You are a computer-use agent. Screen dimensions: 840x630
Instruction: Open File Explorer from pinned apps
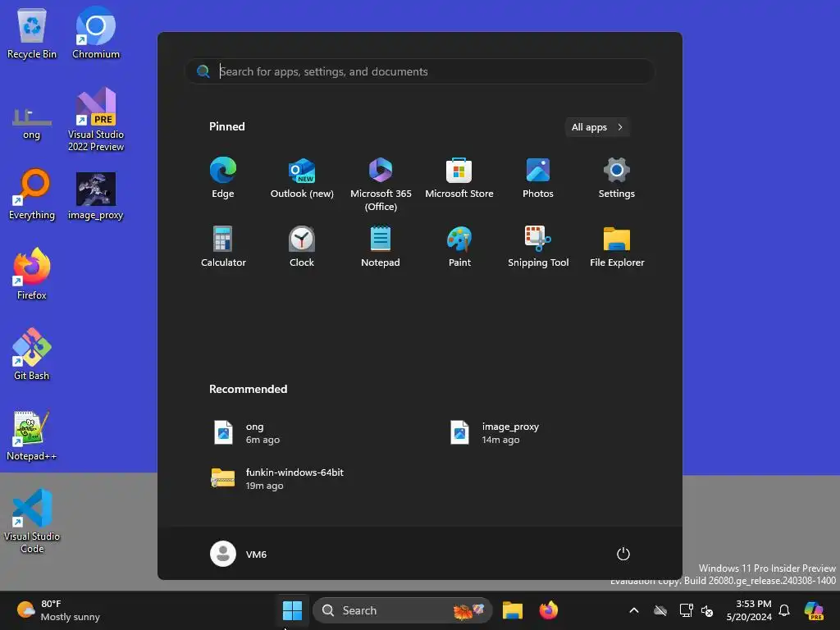(617, 246)
